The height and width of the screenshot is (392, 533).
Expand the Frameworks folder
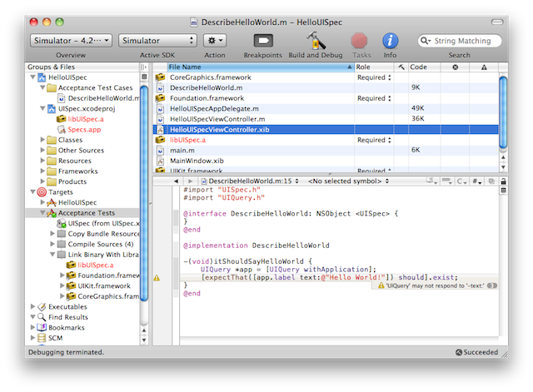coord(42,171)
